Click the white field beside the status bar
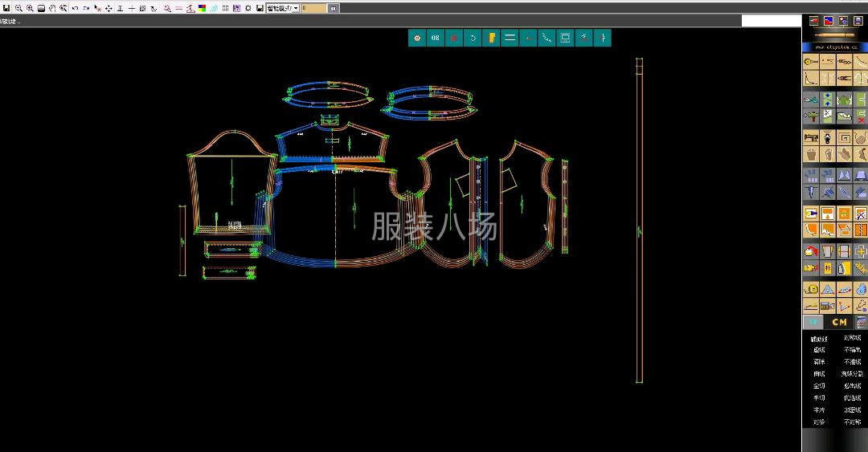 click(771, 21)
